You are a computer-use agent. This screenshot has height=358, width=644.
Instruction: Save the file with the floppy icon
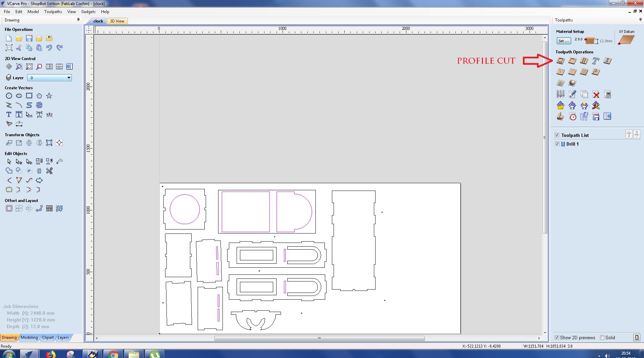[x=29, y=38]
